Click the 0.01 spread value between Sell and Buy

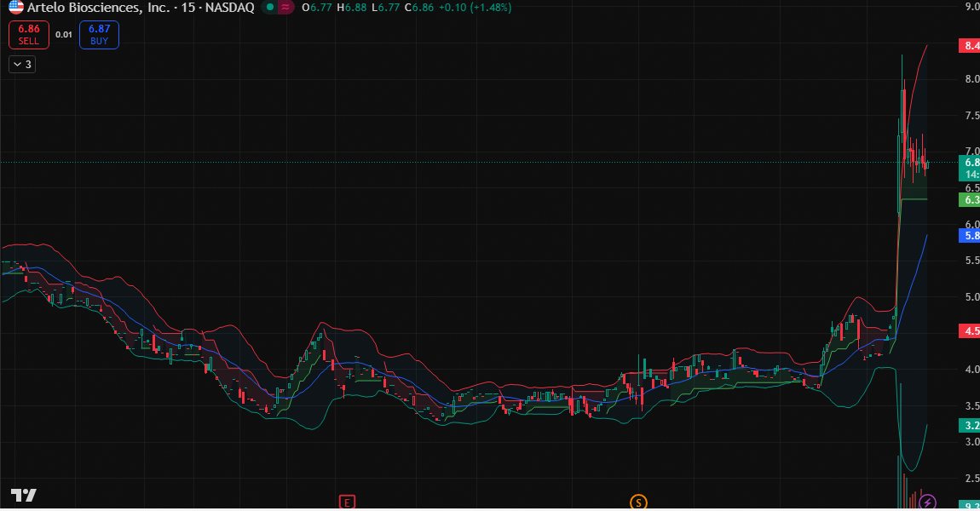64,35
